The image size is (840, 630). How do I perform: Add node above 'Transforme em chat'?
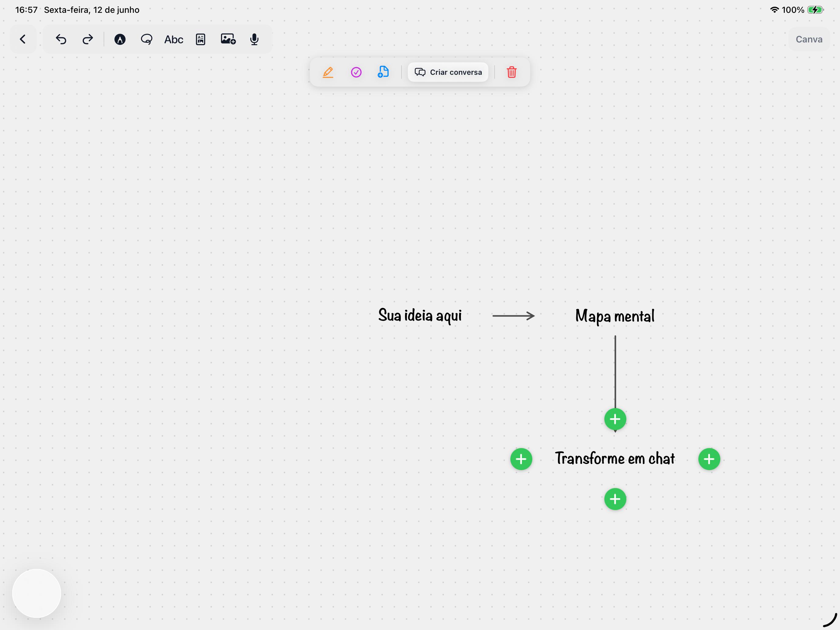coord(615,419)
